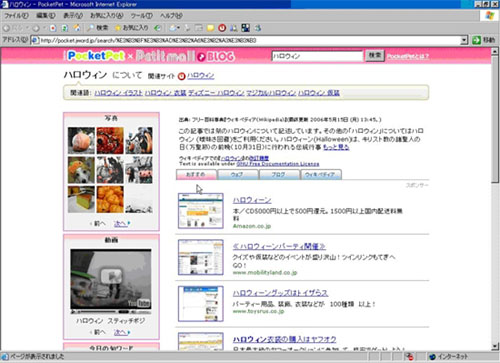Click the Mail toolbar icon

point(173,28)
